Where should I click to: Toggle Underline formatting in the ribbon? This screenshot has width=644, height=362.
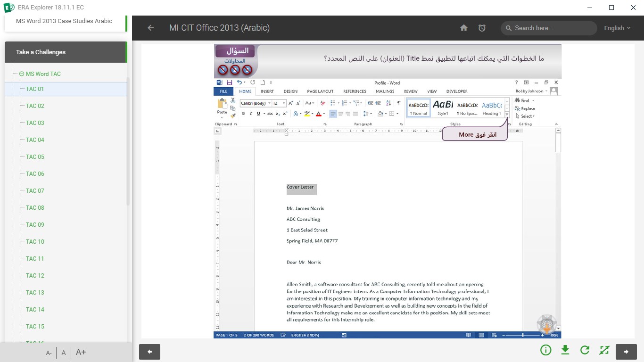[258, 113]
